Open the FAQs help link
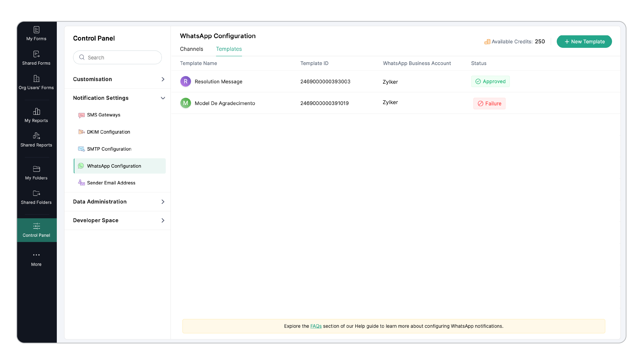 (316, 326)
